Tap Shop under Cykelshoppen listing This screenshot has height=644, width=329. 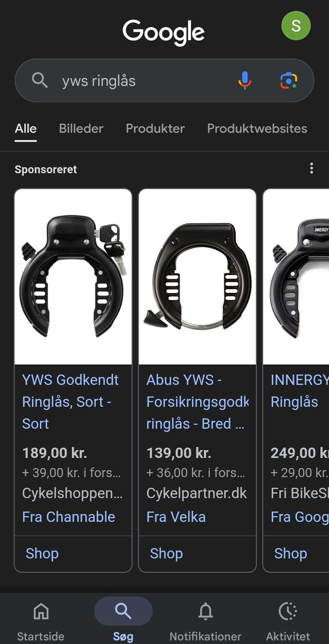(x=42, y=554)
